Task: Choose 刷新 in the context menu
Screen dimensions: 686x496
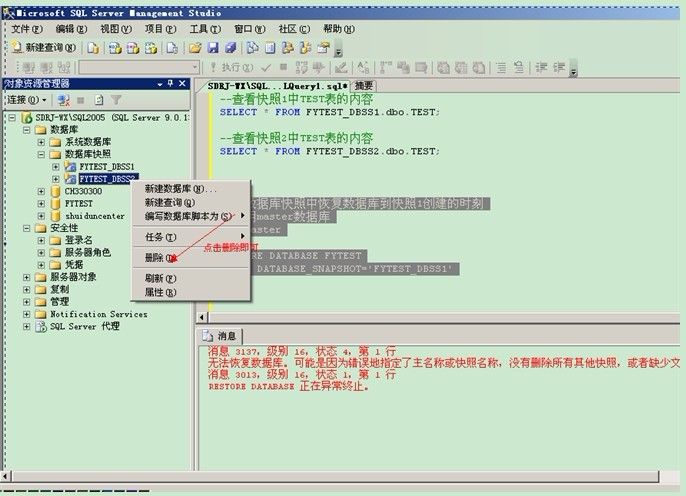Action: [x=191, y=278]
